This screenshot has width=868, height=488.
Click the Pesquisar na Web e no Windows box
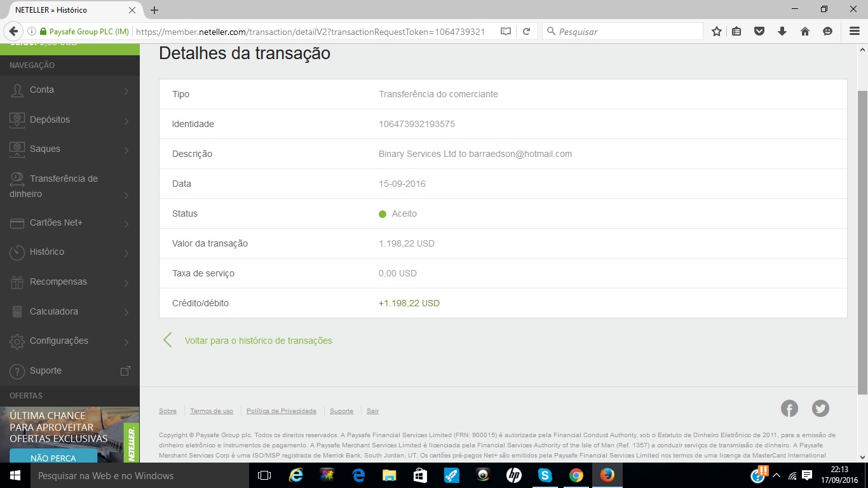139,475
